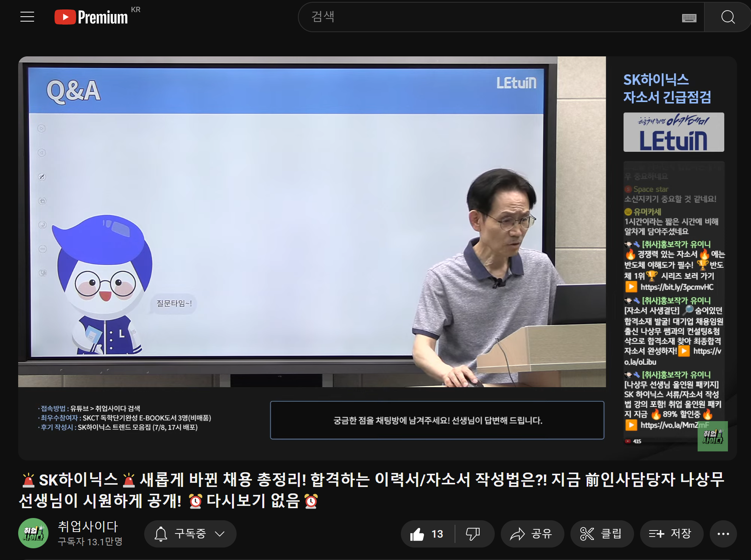Click the 취업사이다 watermark in video corner
751x560 pixels.
(713, 436)
